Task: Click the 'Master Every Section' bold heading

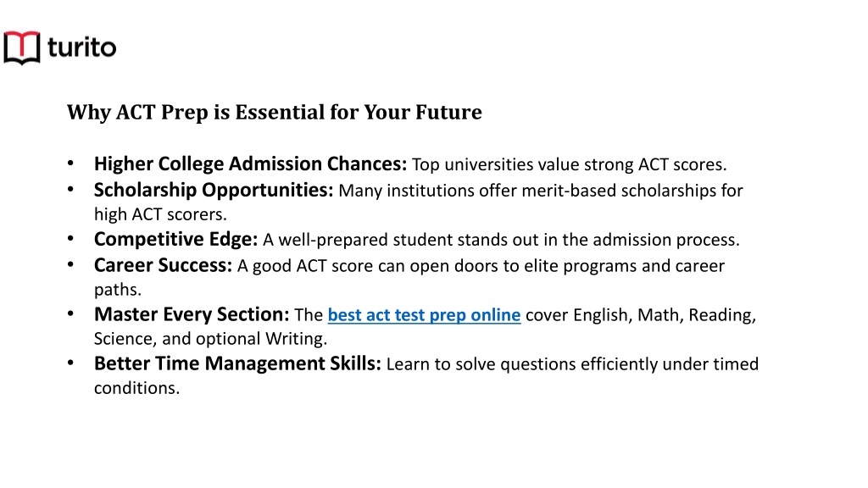Action: 192,314
